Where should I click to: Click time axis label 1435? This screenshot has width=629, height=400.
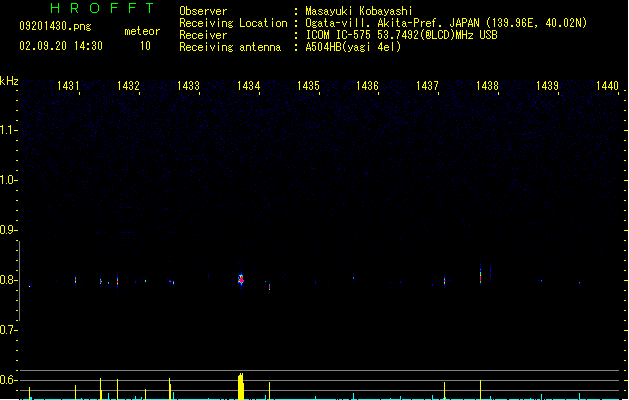pos(308,86)
